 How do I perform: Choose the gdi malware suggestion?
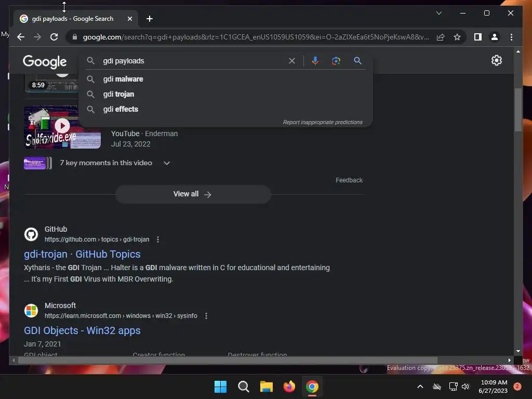pos(225,79)
